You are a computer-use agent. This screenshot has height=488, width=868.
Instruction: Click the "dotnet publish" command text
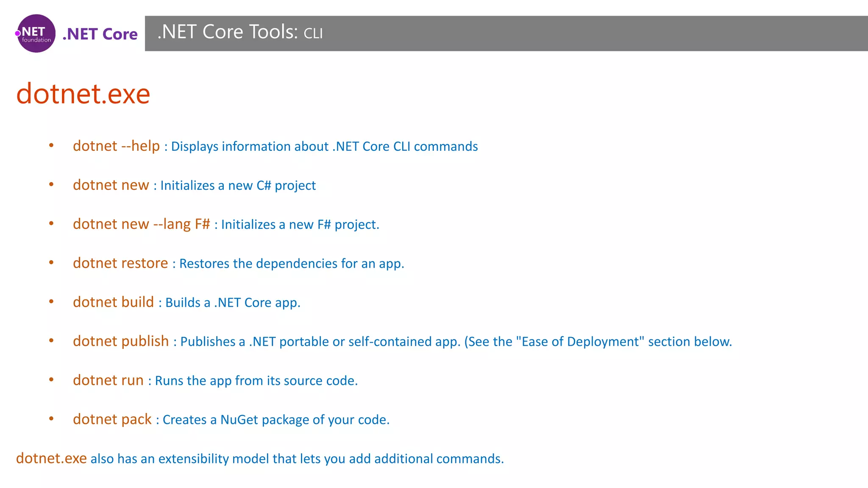tap(121, 341)
